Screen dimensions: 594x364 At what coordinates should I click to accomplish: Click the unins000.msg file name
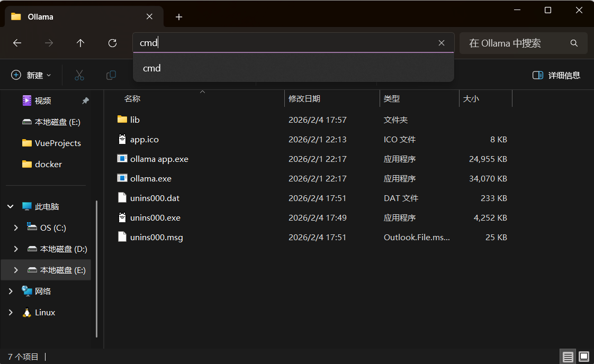157,237
